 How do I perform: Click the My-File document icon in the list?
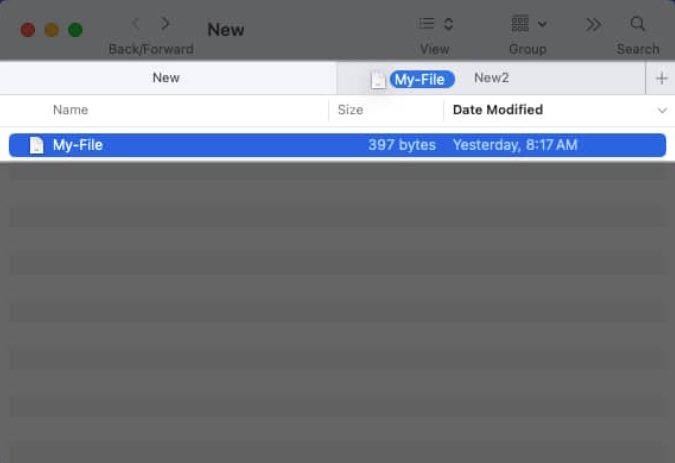click(37, 146)
